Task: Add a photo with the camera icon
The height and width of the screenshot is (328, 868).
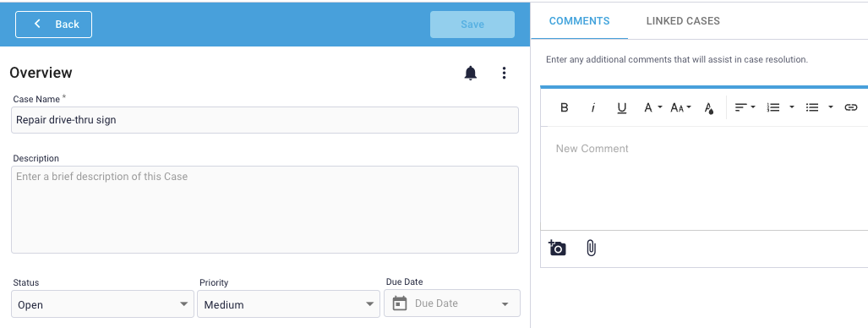Action: [558, 248]
